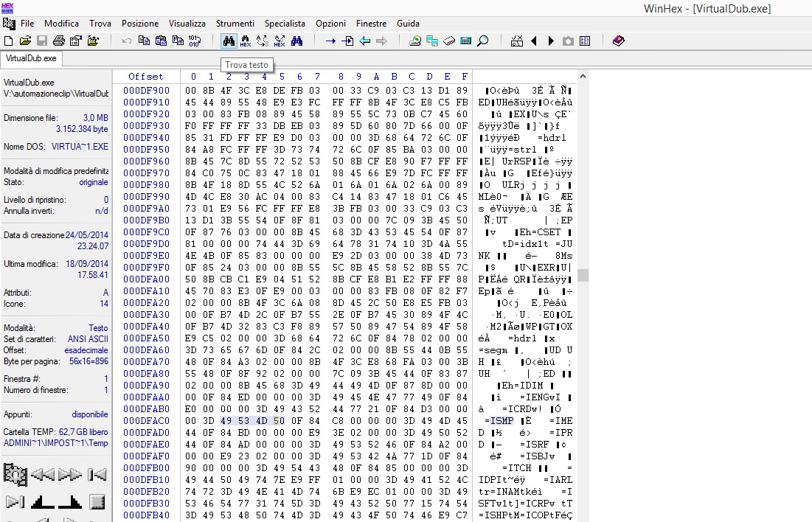
Task: Click the C:\ checkmark options icon
Action: click(x=517, y=41)
